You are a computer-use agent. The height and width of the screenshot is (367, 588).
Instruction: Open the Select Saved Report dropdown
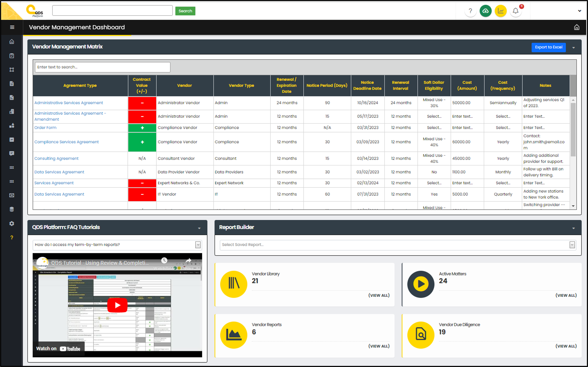click(572, 245)
